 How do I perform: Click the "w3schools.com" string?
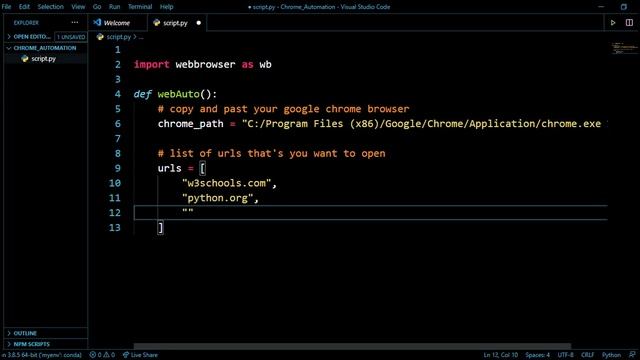point(227,183)
